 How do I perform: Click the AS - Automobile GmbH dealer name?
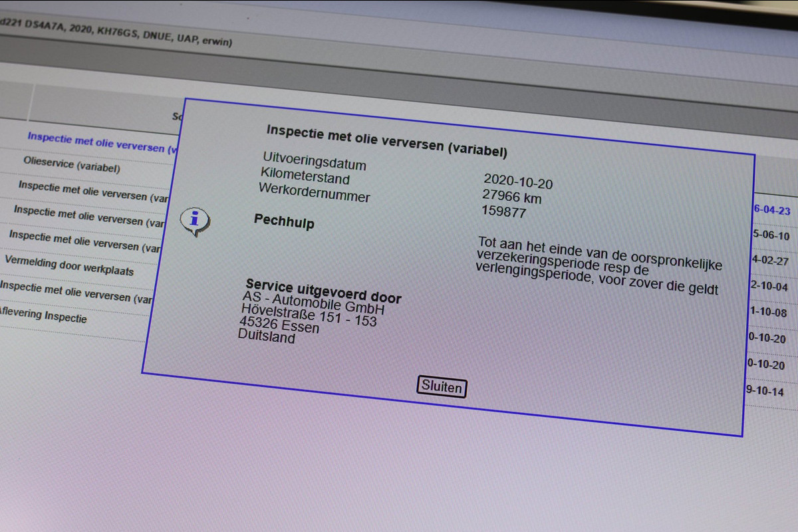313,303
